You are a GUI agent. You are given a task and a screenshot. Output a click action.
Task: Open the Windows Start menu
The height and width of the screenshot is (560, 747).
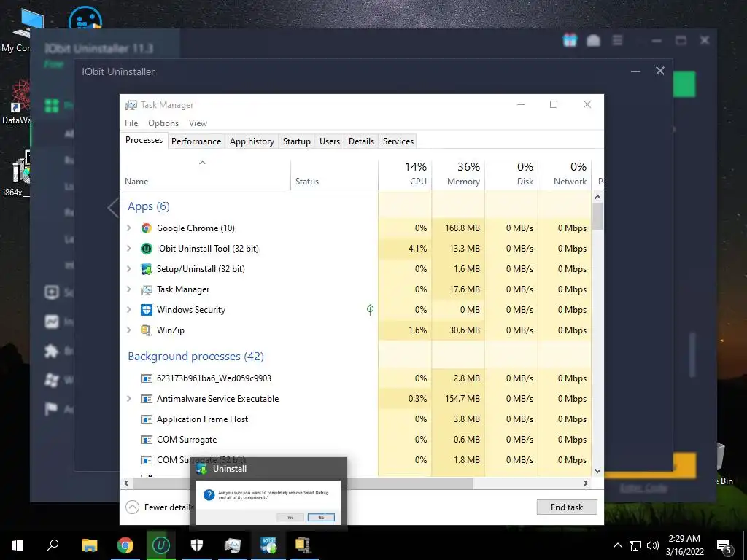pyautogui.click(x=18, y=545)
